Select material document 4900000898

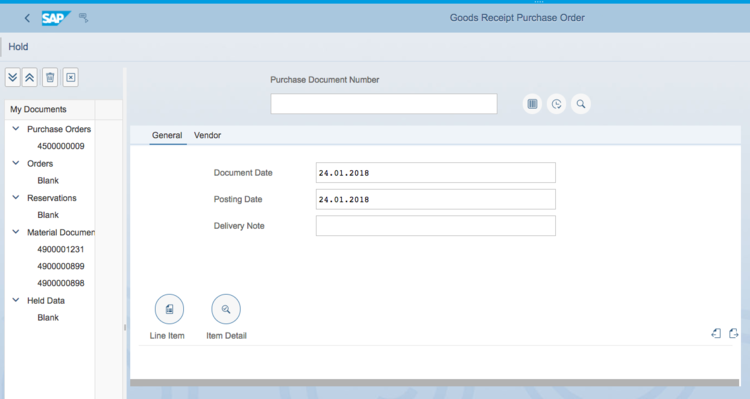coord(61,283)
